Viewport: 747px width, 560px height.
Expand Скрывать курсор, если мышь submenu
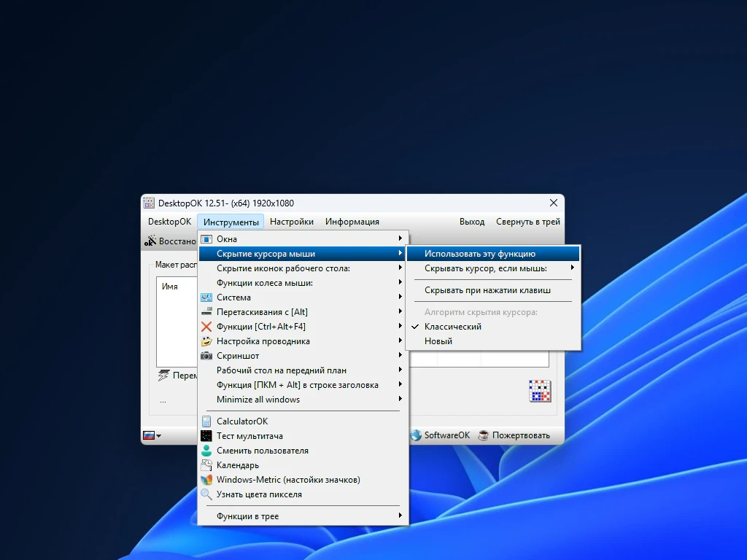click(493, 268)
